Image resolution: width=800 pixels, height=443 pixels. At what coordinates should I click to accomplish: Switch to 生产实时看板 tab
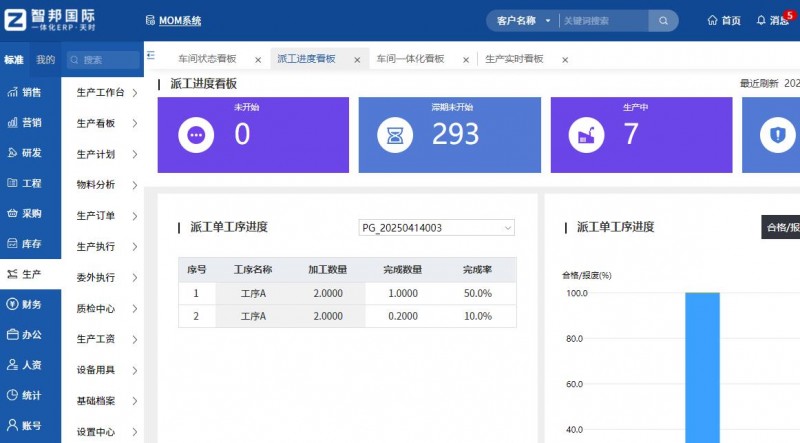click(514, 59)
